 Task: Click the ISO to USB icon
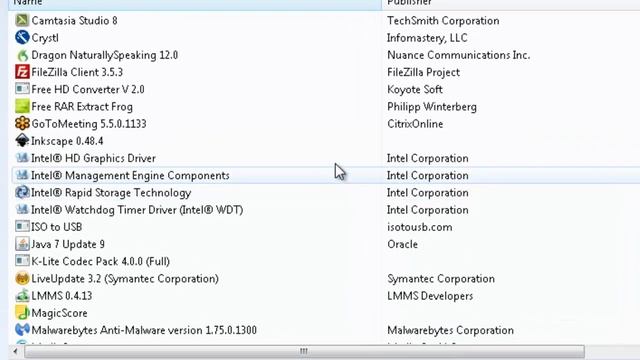[x=22, y=226]
